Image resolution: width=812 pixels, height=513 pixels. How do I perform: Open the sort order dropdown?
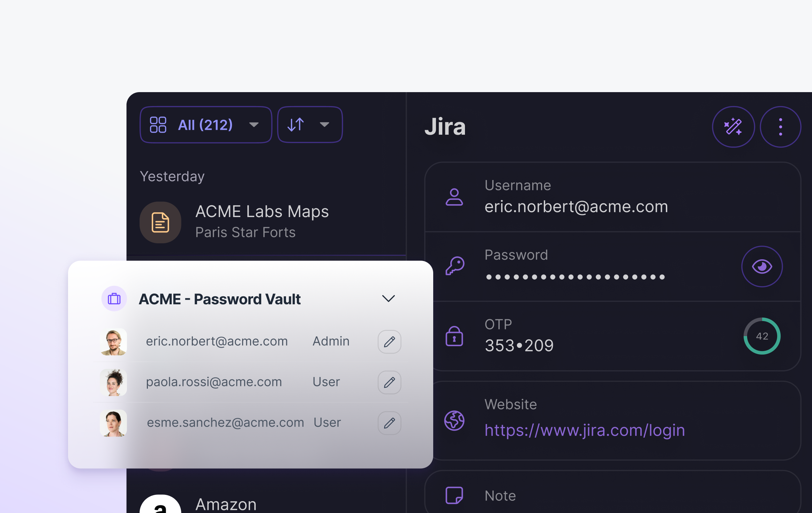[x=309, y=125]
